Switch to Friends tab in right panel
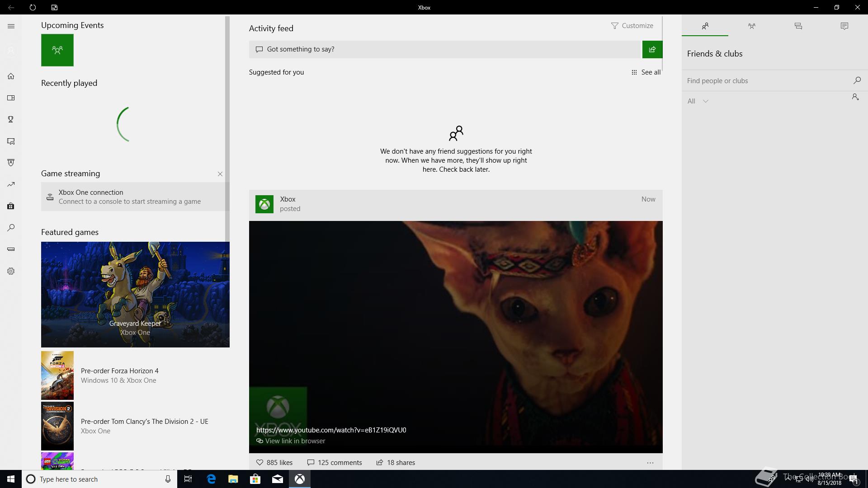 [705, 26]
